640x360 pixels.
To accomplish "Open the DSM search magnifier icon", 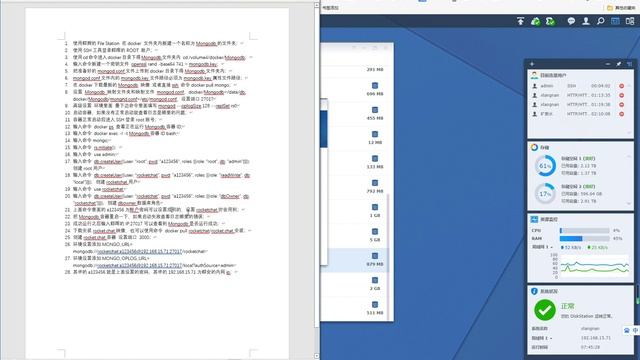I will pos(600,21).
